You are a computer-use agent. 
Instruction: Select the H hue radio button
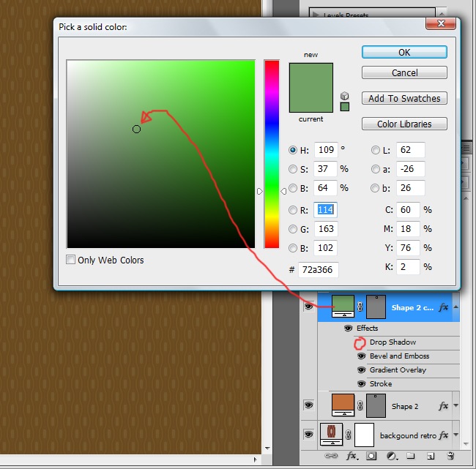pos(293,150)
